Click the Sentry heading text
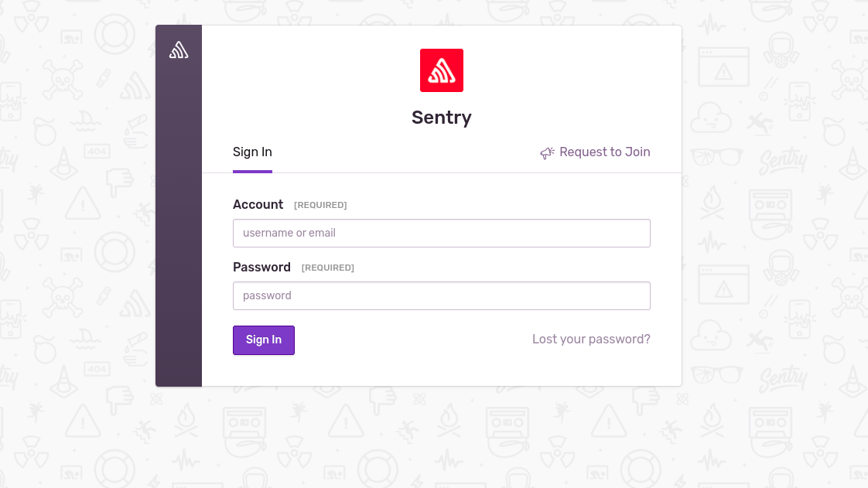 pos(441,118)
